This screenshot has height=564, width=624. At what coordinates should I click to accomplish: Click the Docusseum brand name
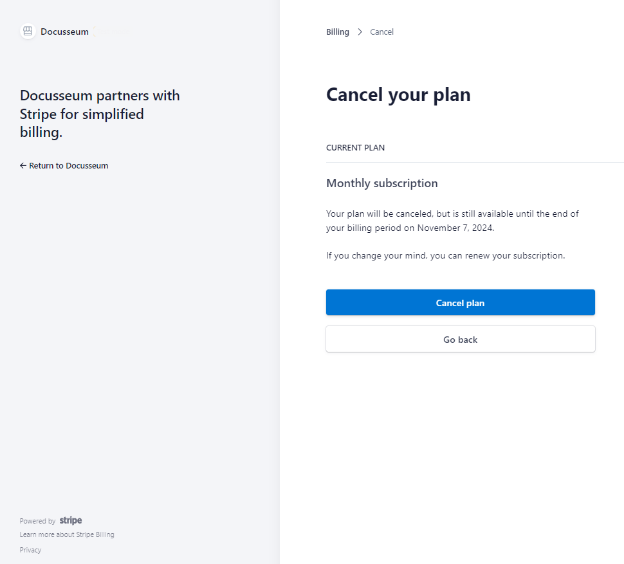pos(64,32)
